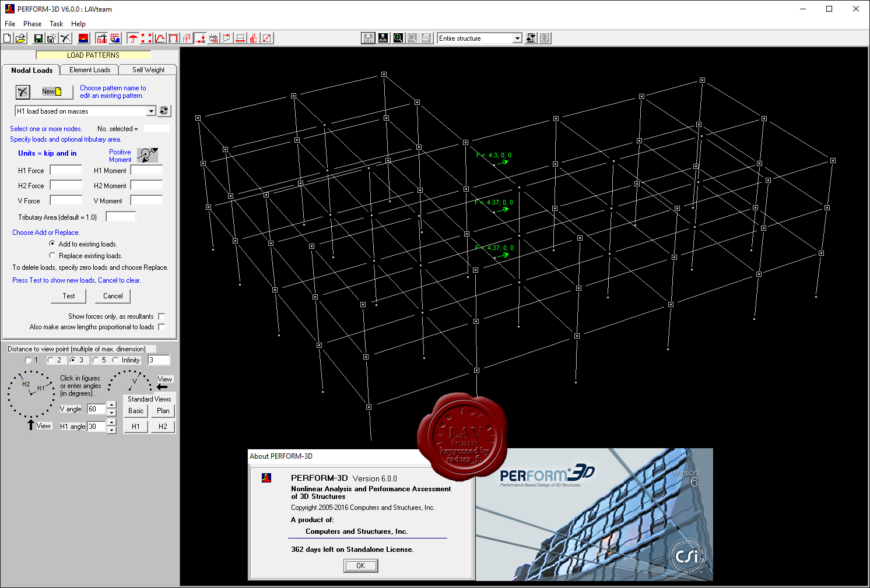
Task: Click the zoom-in magnifier icon
Action: tap(398, 38)
